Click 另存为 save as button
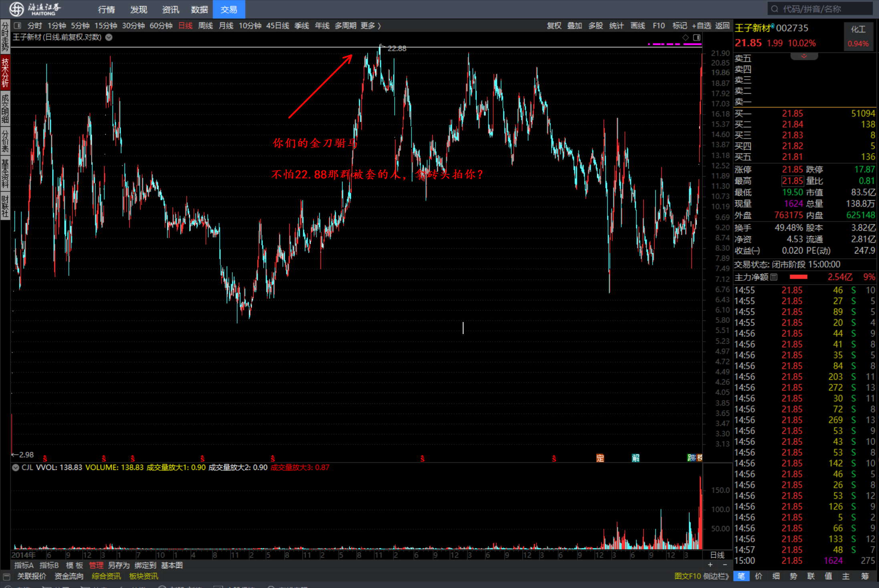This screenshot has width=879, height=588. [x=119, y=565]
